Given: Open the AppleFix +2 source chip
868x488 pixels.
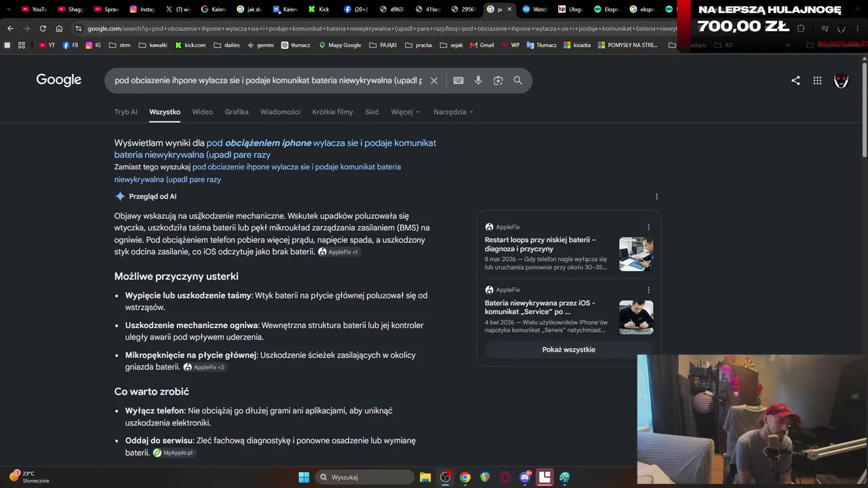Looking at the screenshot, I should point(204,367).
